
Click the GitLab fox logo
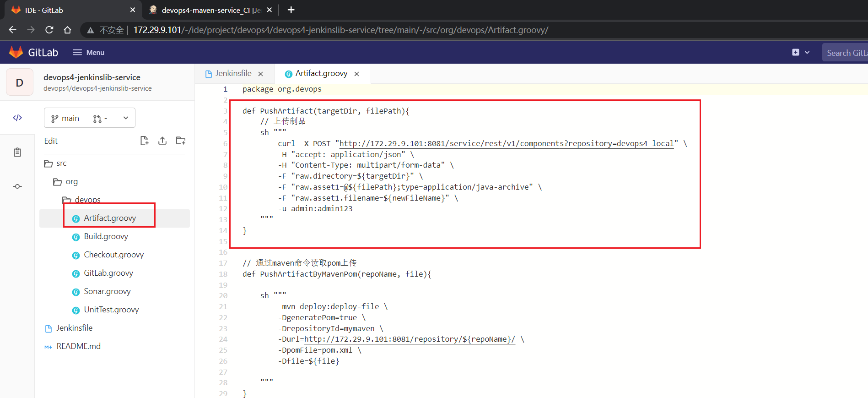[x=16, y=52]
